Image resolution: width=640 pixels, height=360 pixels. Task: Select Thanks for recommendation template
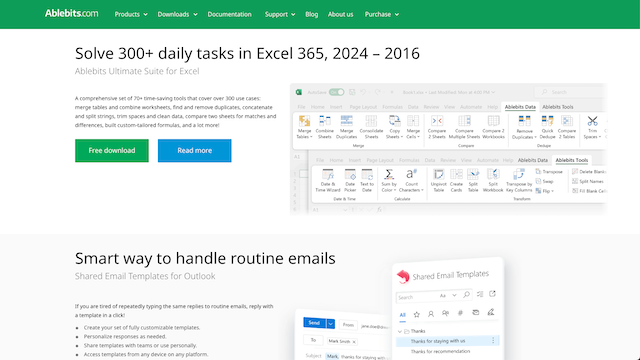440,351
